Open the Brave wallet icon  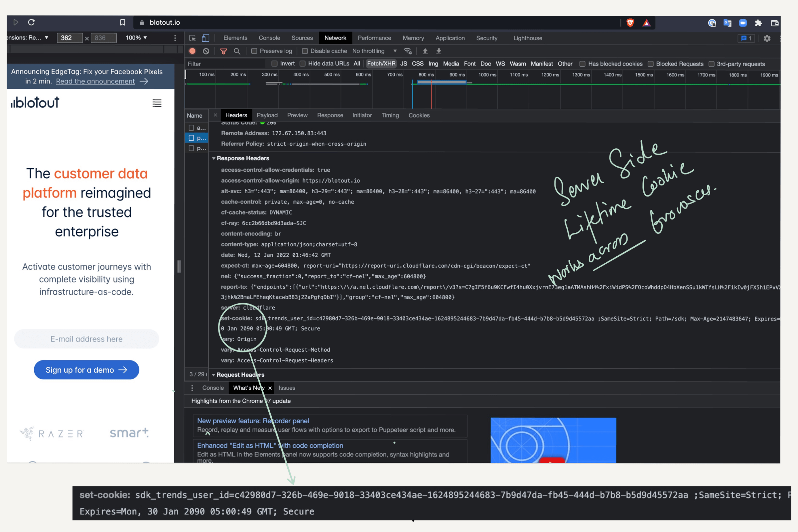click(775, 23)
